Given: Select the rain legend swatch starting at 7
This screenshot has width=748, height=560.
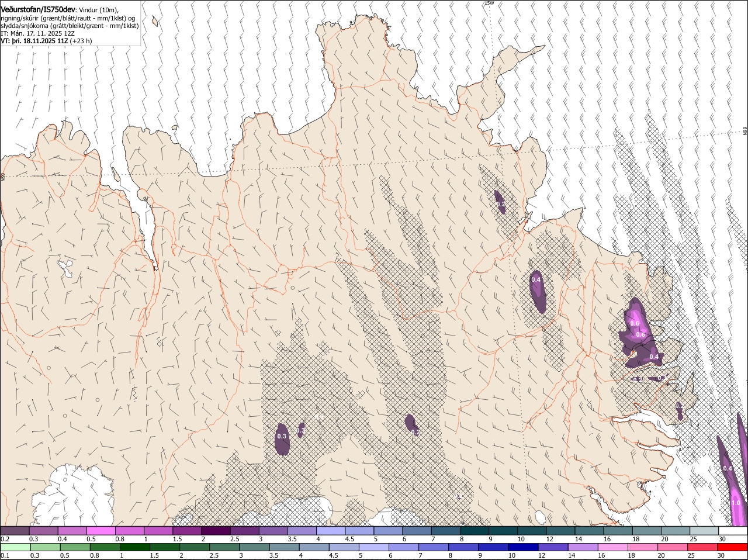Looking at the screenshot, I should [x=433, y=547].
